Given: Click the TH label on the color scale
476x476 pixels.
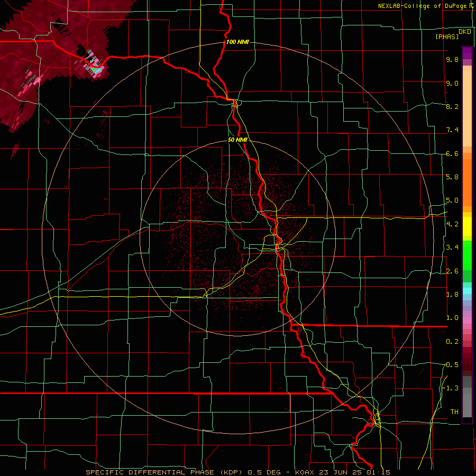Looking at the screenshot, I should (x=454, y=412).
